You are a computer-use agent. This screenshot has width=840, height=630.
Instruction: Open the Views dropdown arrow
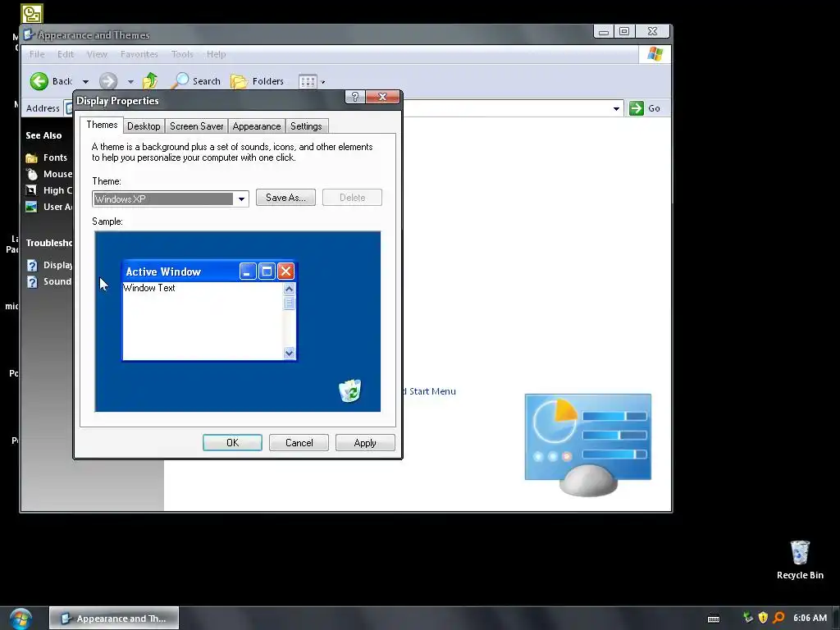coord(323,82)
